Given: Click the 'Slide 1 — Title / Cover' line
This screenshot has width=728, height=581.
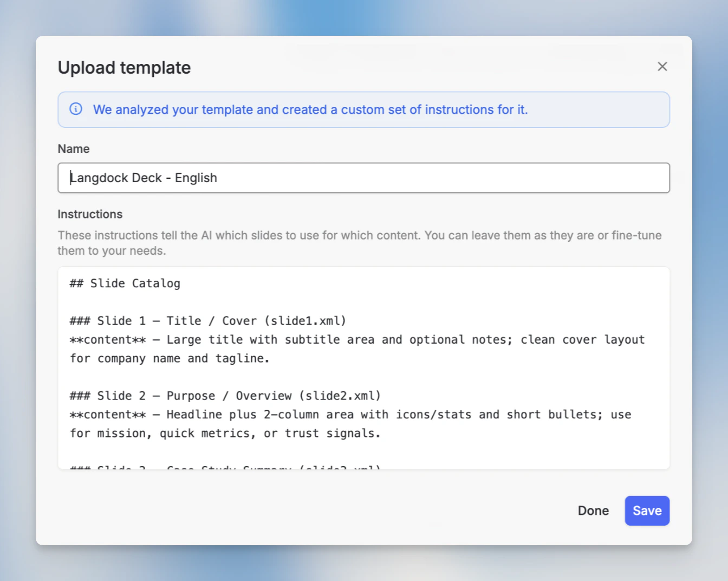Looking at the screenshot, I should pyautogui.click(x=207, y=320).
